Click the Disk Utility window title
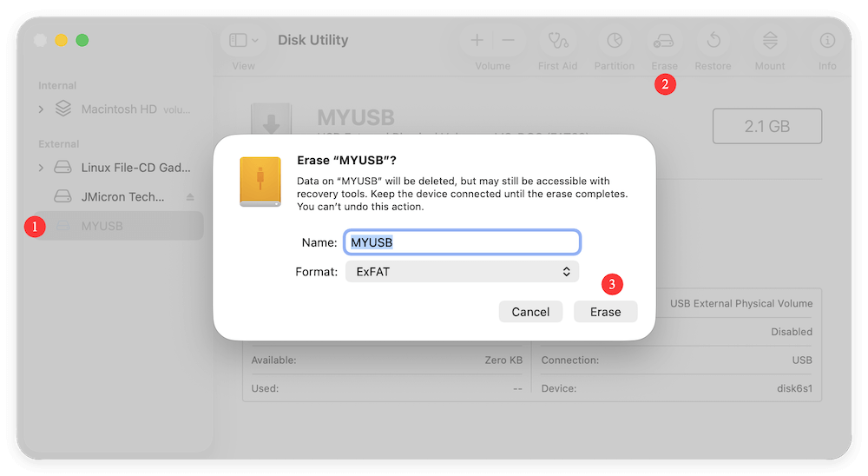This screenshot has height=476, width=868. (312, 40)
